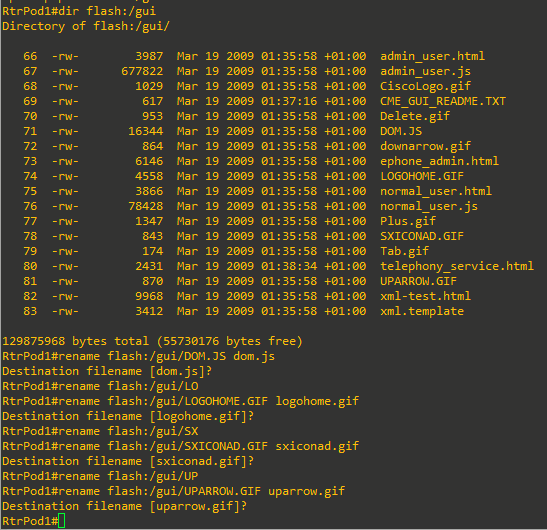
Task: Select the normal_user.js filename
Action: [429, 207]
